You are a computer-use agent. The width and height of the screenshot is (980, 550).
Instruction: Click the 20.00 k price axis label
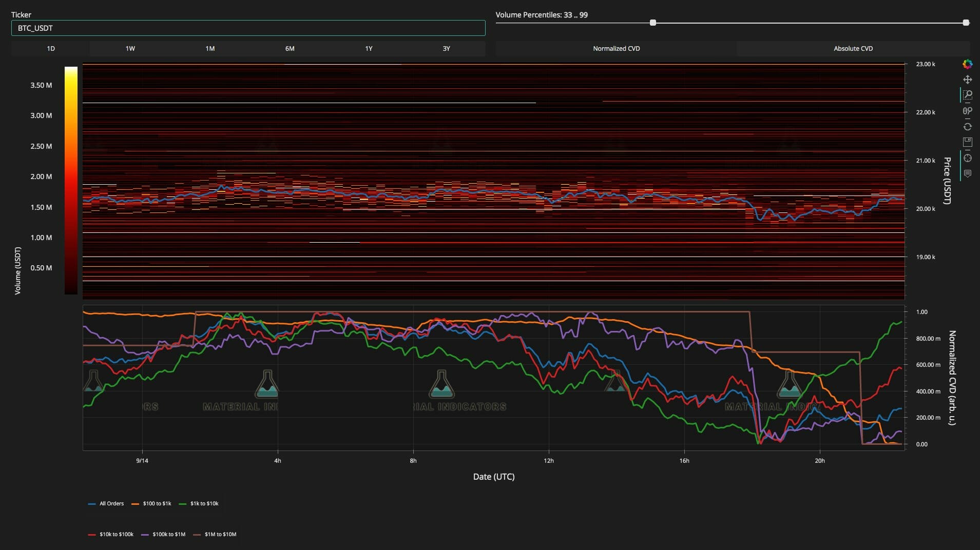926,209
